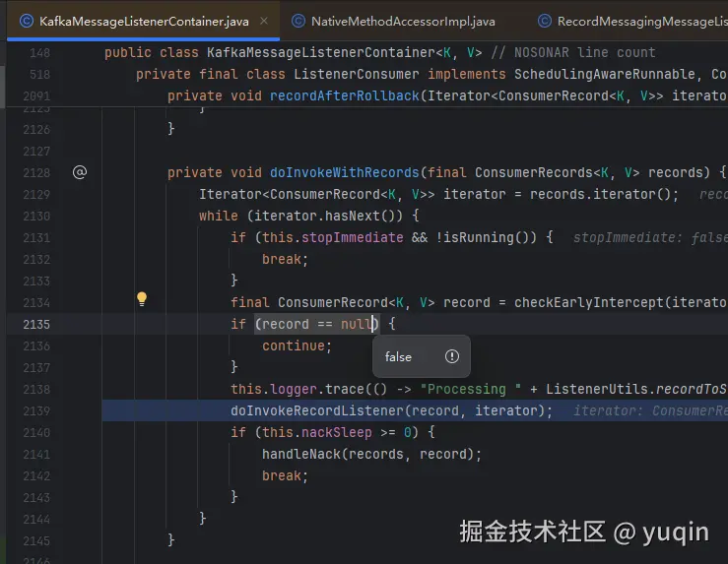The height and width of the screenshot is (564, 728).
Task: Click the doInvokeWithRecords method name
Action: [x=344, y=172]
